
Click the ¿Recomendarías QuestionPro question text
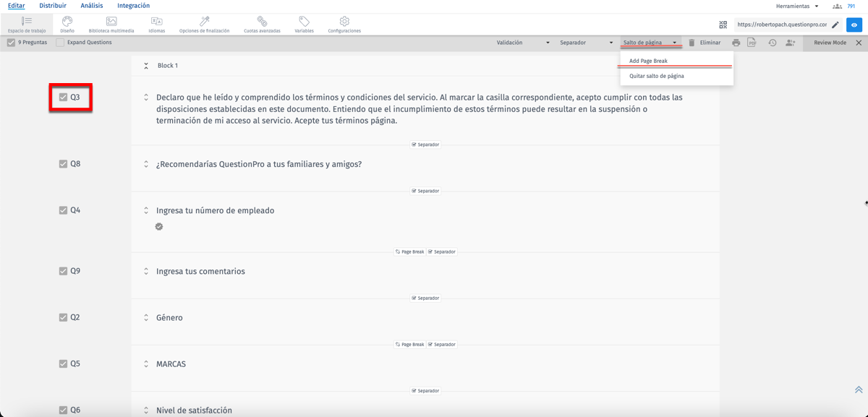(x=259, y=164)
